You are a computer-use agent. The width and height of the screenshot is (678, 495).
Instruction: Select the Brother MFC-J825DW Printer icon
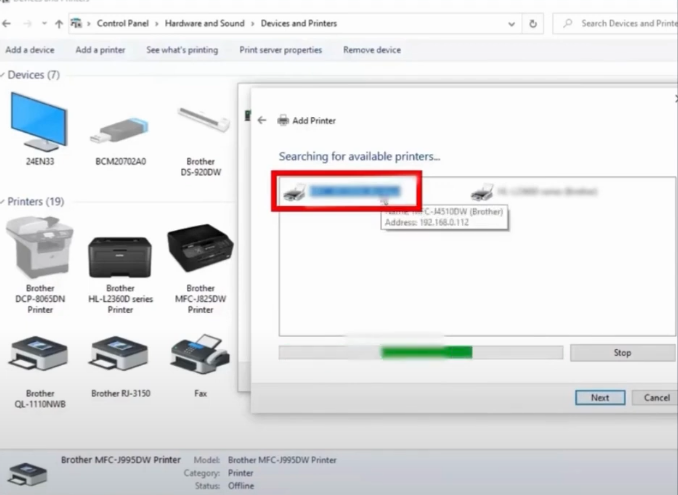click(200, 250)
